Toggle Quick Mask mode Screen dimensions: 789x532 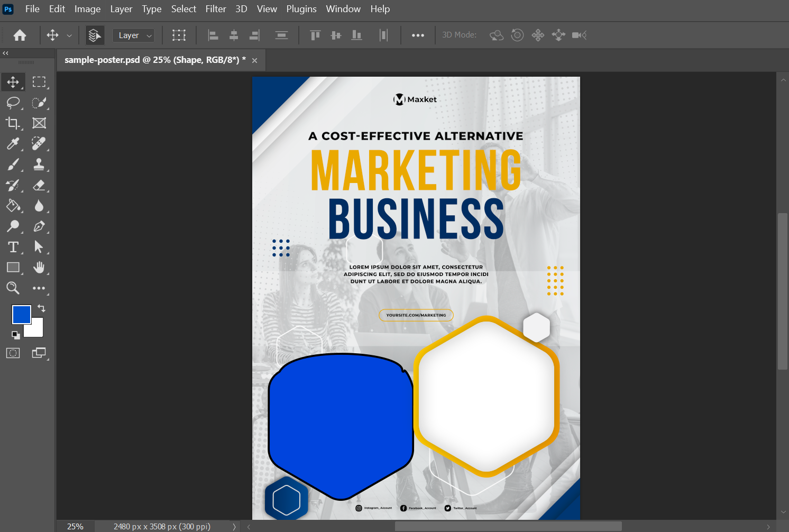click(13, 353)
